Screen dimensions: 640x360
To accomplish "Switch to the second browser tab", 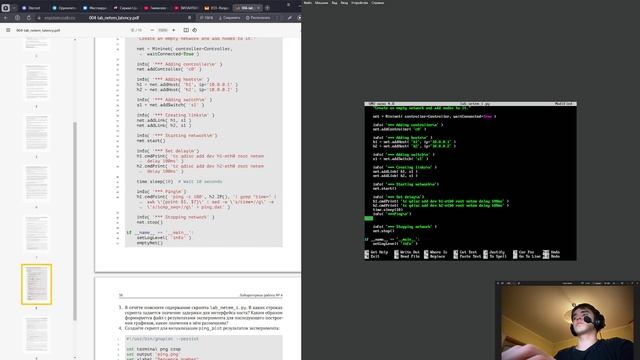I will click(63, 8).
